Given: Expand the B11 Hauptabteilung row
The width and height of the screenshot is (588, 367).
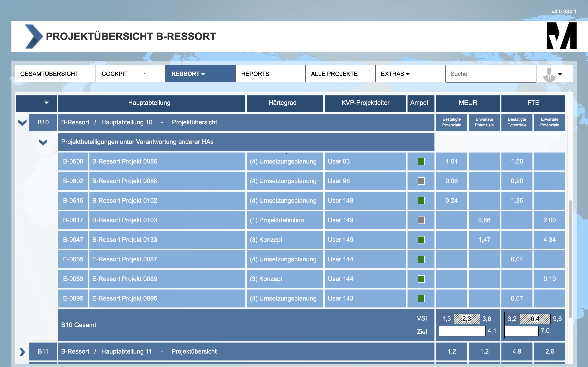Looking at the screenshot, I should pyautogui.click(x=22, y=352).
